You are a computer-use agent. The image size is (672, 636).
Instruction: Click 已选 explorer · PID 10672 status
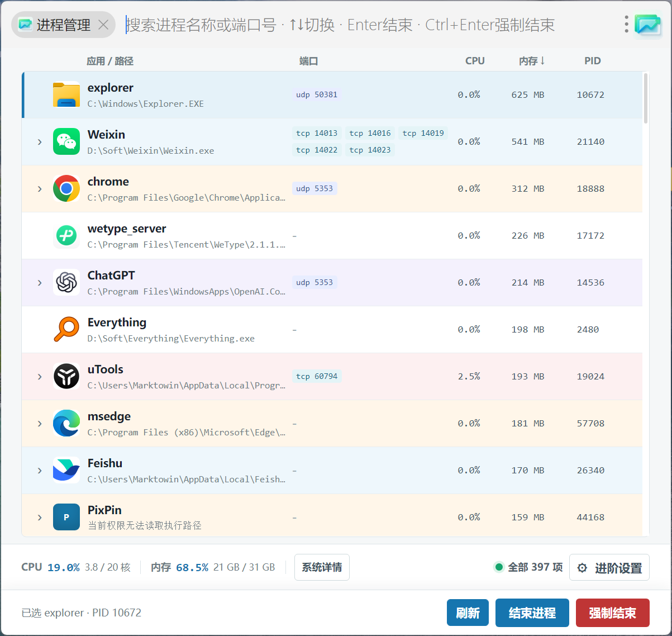tap(82, 613)
